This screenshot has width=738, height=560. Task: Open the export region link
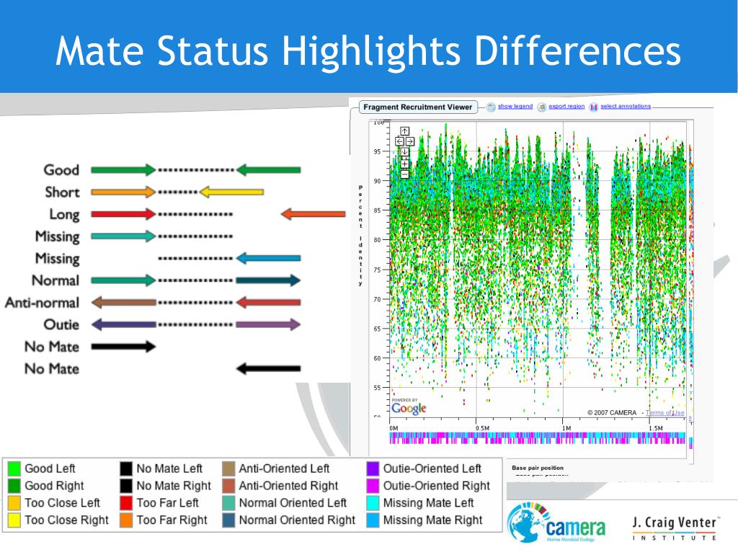tap(566, 107)
